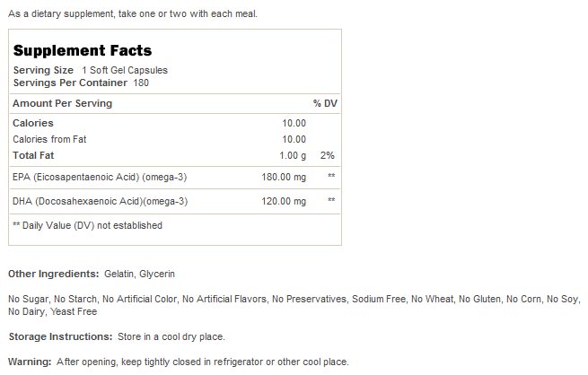Click the 2% daily value figure
The image size is (588, 375).
click(329, 155)
